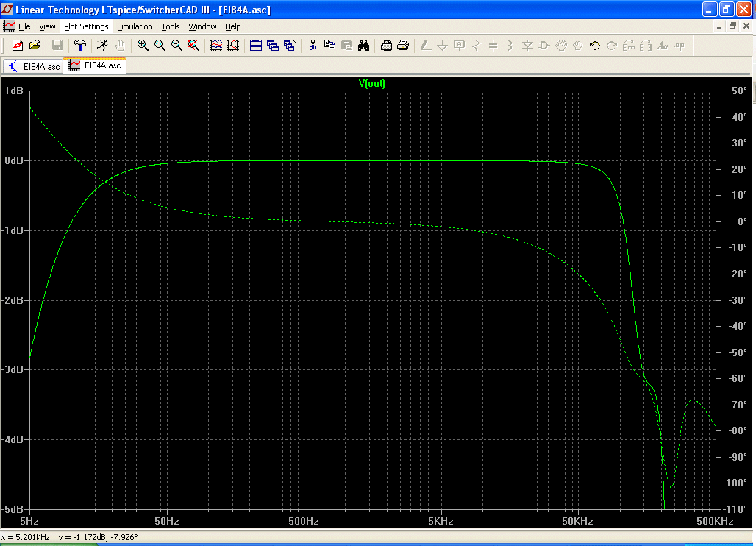Image resolution: width=756 pixels, height=546 pixels.
Task: Click the 50KHz label on frequency axis
Action: (577, 522)
